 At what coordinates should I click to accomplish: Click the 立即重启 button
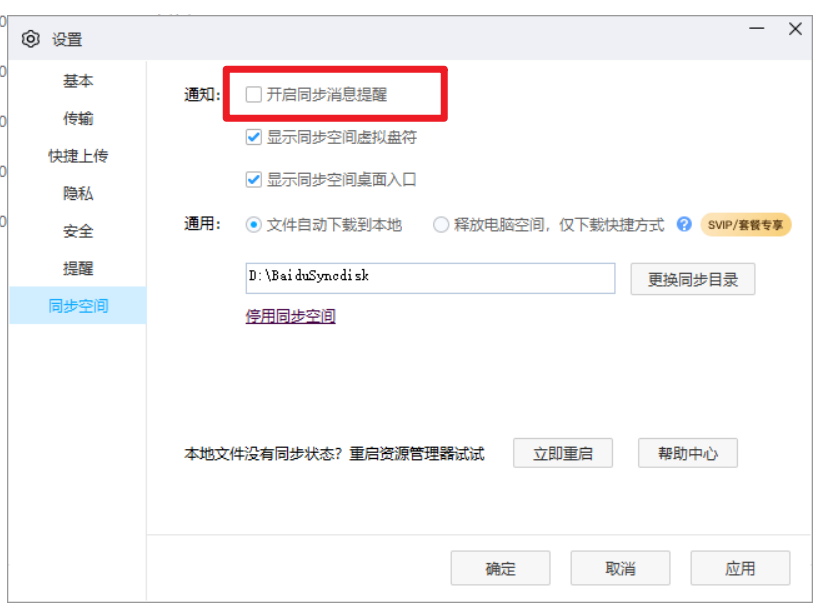point(563,453)
